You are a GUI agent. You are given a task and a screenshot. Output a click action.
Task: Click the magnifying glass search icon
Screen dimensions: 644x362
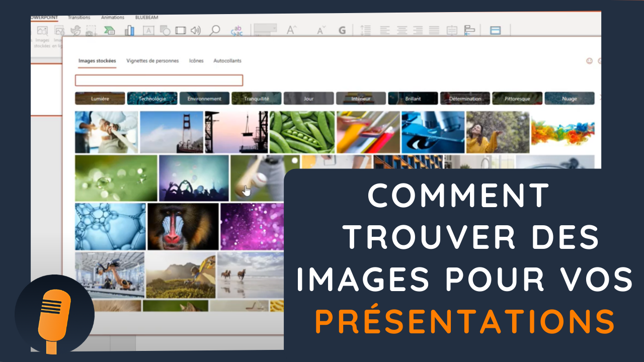(x=215, y=31)
